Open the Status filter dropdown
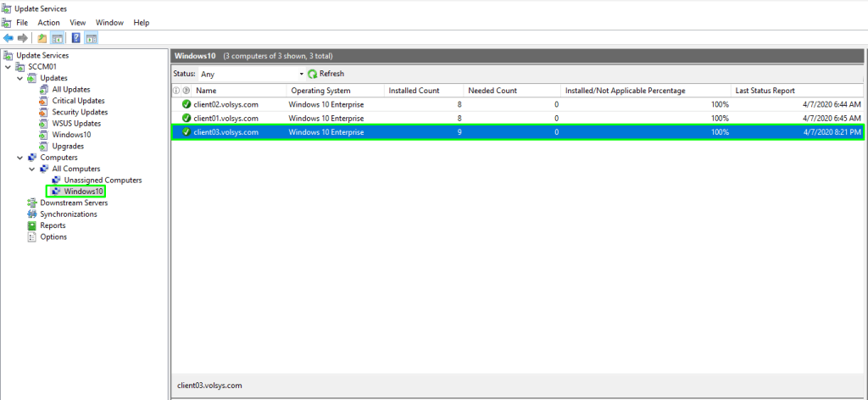The height and width of the screenshot is (400, 868). point(301,75)
